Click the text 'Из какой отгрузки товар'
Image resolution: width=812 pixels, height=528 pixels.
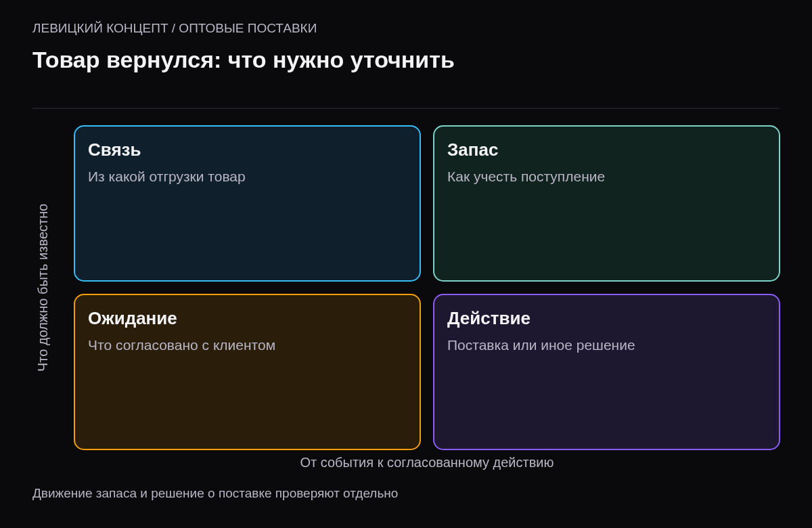tap(166, 177)
